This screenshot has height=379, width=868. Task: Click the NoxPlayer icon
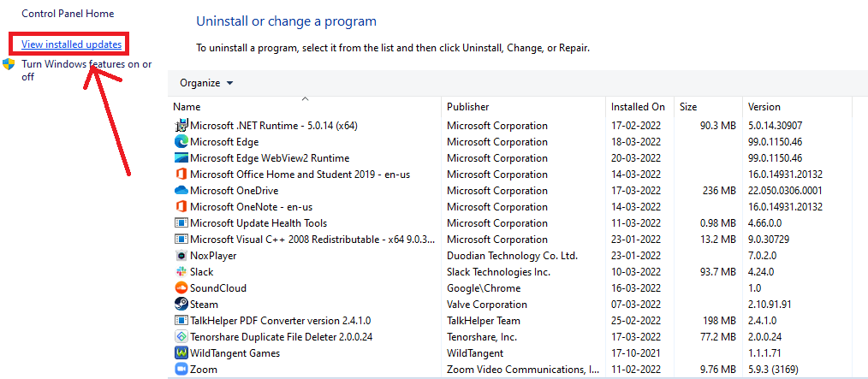(181, 256)
